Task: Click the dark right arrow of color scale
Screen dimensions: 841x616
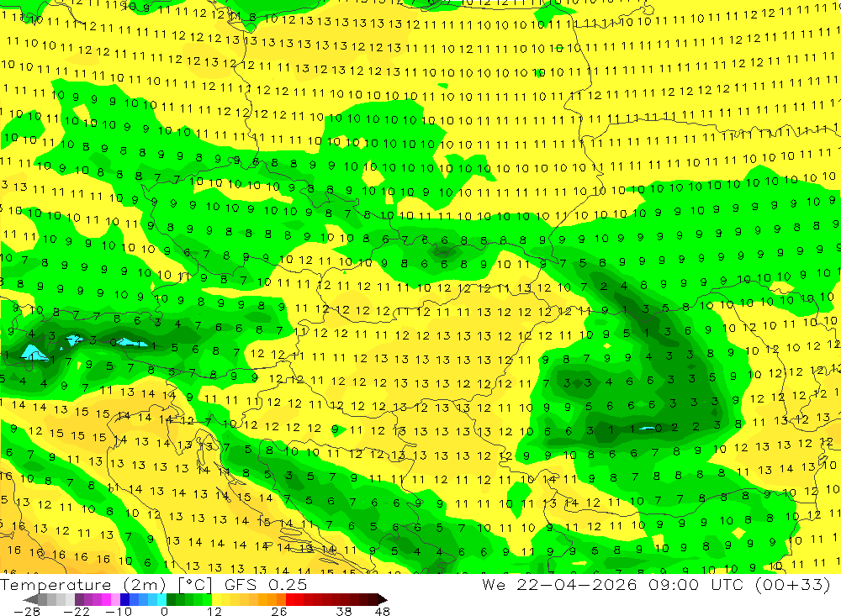Action: coord(383,599)
